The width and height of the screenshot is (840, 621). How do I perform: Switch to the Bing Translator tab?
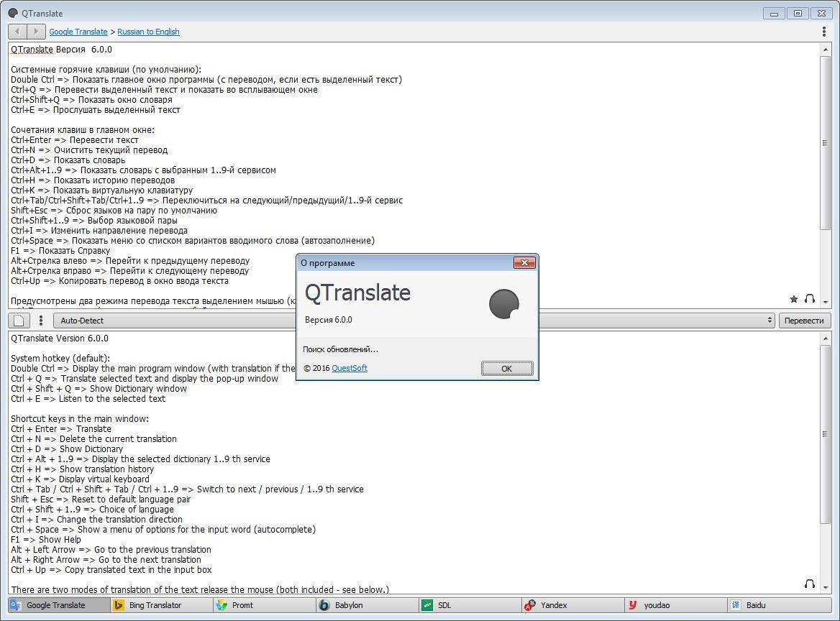(162, 605)
